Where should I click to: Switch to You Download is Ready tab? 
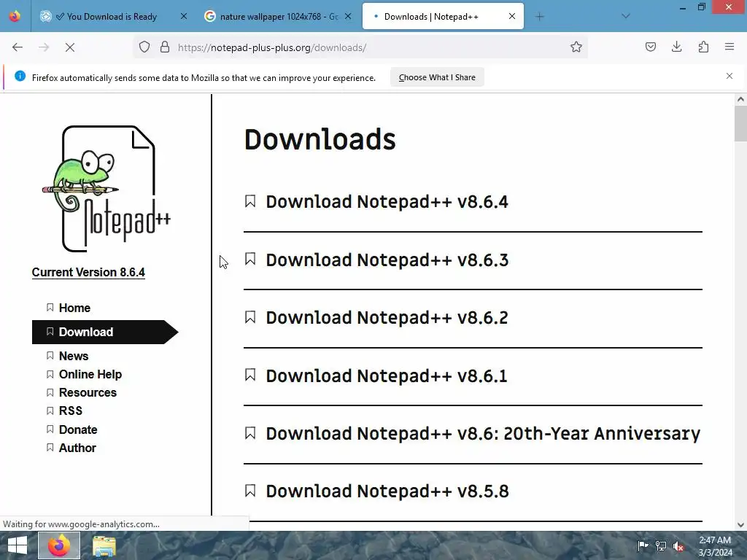tap(112, 17)
